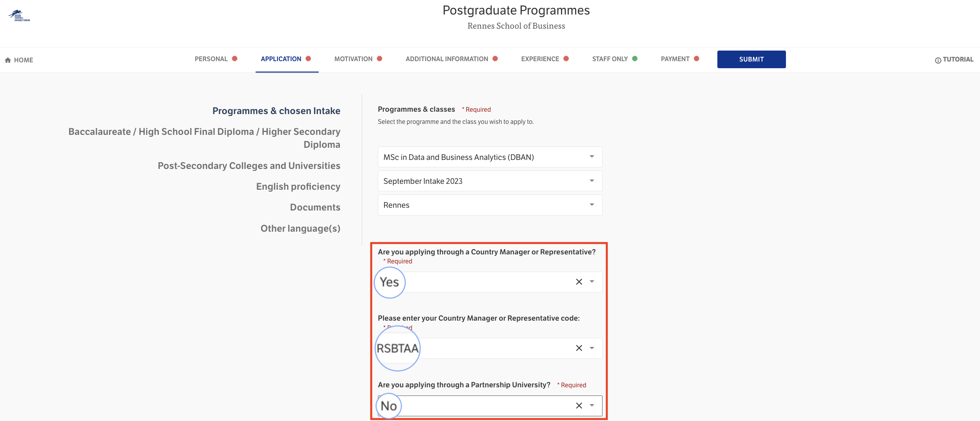Open the September Intake 2023 dropdown

pyautogui.click(x=592, y=181)
